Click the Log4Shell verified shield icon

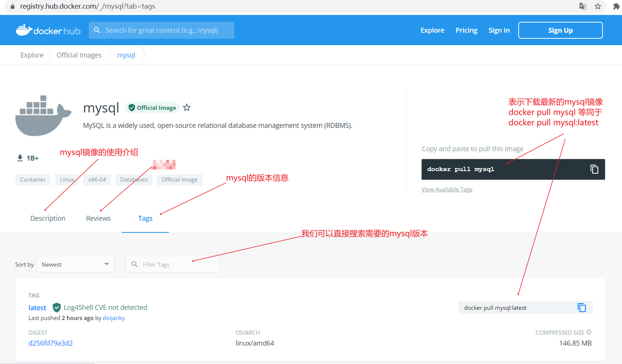[x=57, y=308]
